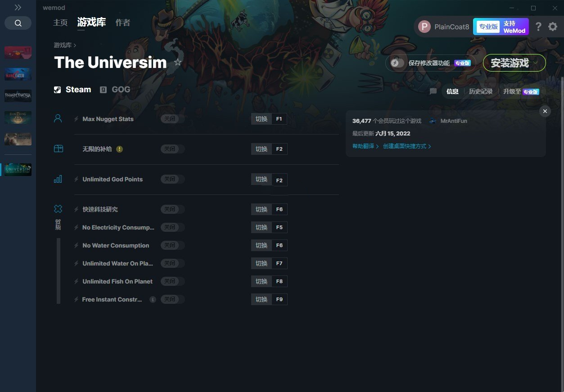
Task: Toggle Max Nugget Stats 关闭 switch
Action: tap(173, 119)
